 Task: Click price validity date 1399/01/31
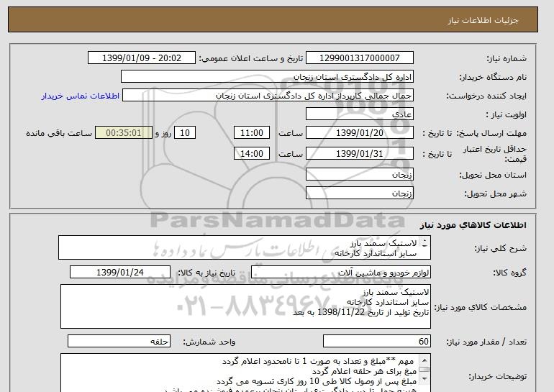click(359, 154)
